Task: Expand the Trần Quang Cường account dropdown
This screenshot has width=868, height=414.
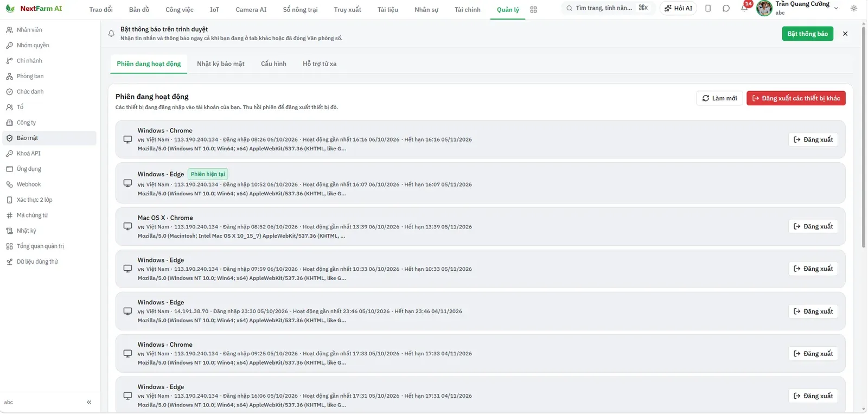Action: [836, 8]
